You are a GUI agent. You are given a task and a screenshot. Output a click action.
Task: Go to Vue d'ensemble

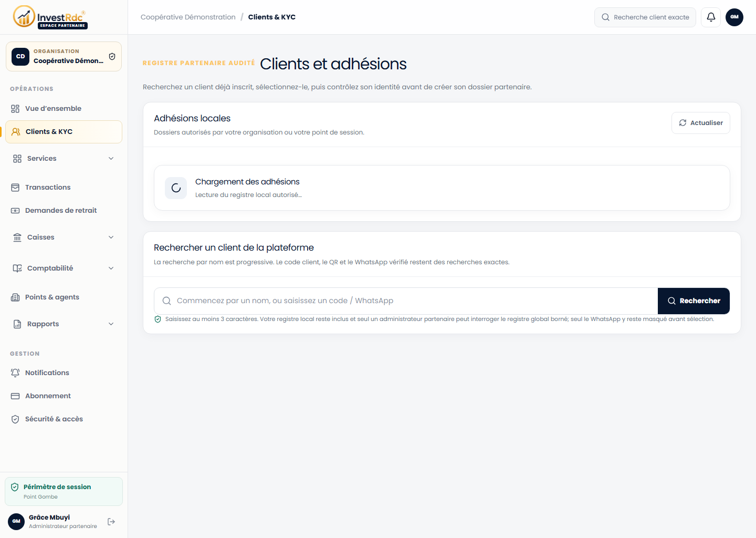click(x=64, y=109)
